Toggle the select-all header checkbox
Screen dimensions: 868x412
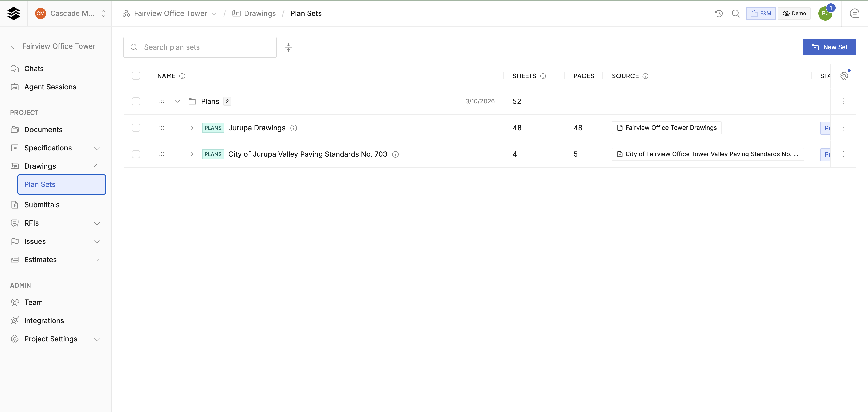click(x=136, y=76)
